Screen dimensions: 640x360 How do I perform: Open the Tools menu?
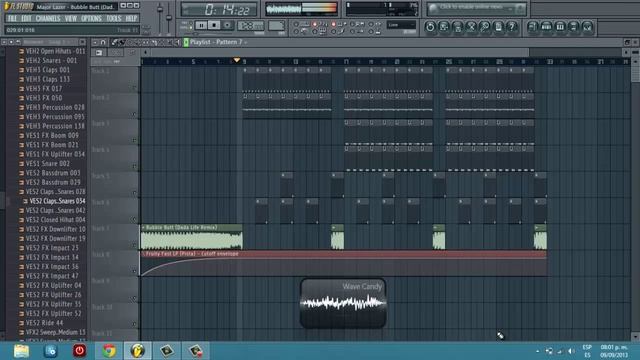coord(113,18)
